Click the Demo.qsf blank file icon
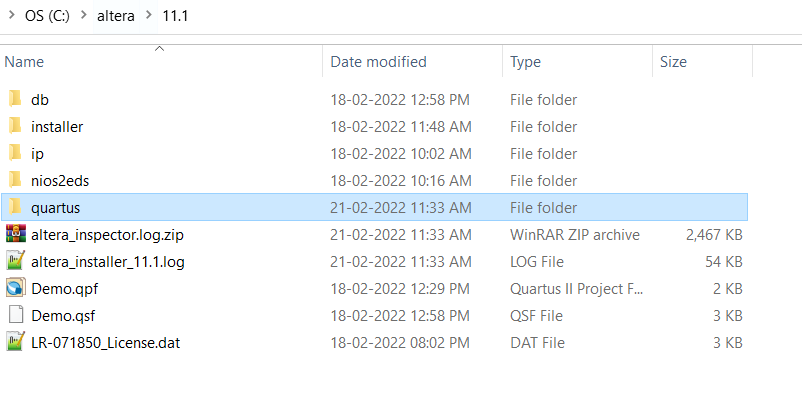This screenshot has width=802, height=419. (x=15, y=316)
